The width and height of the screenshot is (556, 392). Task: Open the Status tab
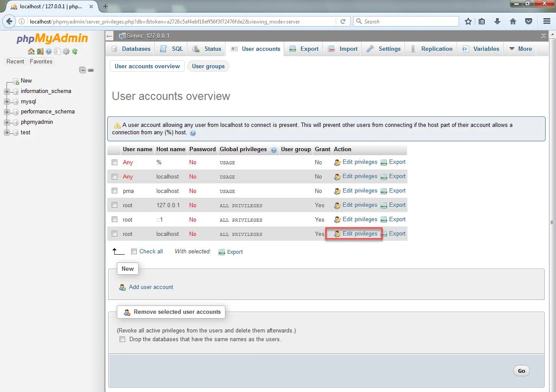coord(207,49)
